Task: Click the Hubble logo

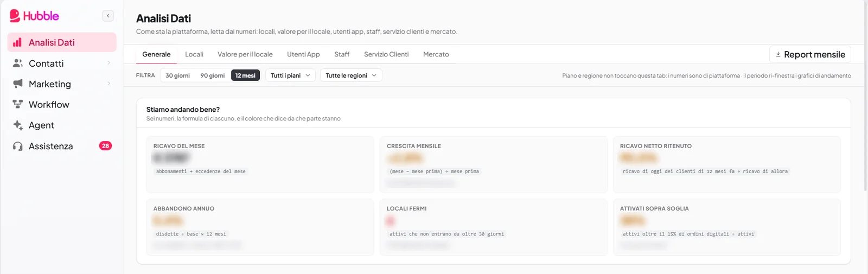Action: (34, 16)
